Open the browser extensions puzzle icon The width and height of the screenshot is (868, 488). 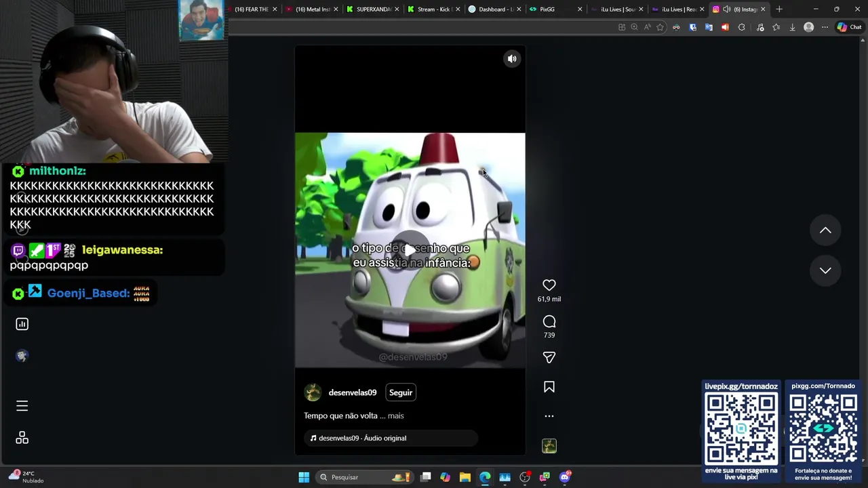click(x=741, y=27)
